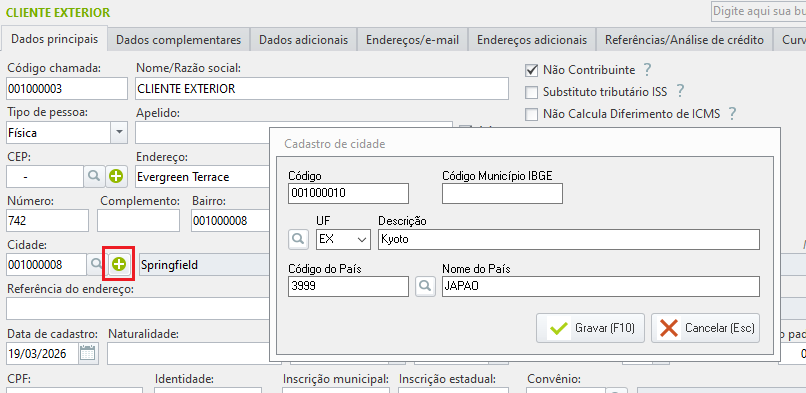This screenshot has width=806, height=393.
Task: Click the Gravar (F10) button
Action: click(x=590, y=328)
